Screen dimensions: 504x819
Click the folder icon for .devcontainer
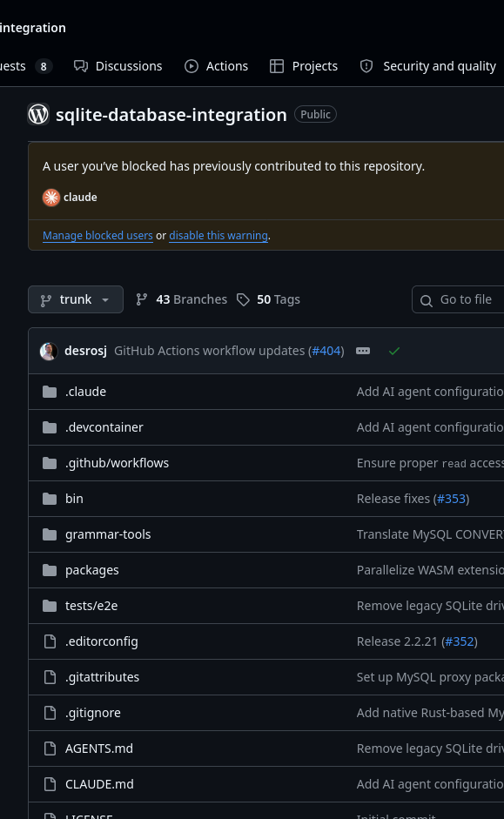[50, 427]
